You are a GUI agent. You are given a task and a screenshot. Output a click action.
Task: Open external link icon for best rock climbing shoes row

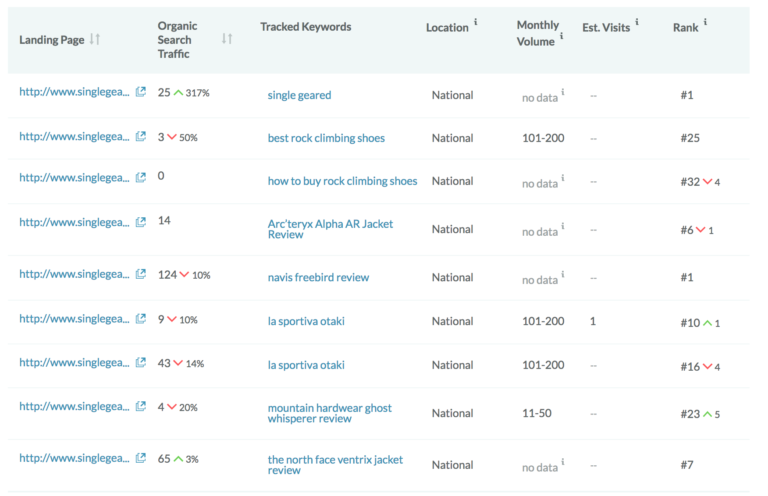[141, 136]
